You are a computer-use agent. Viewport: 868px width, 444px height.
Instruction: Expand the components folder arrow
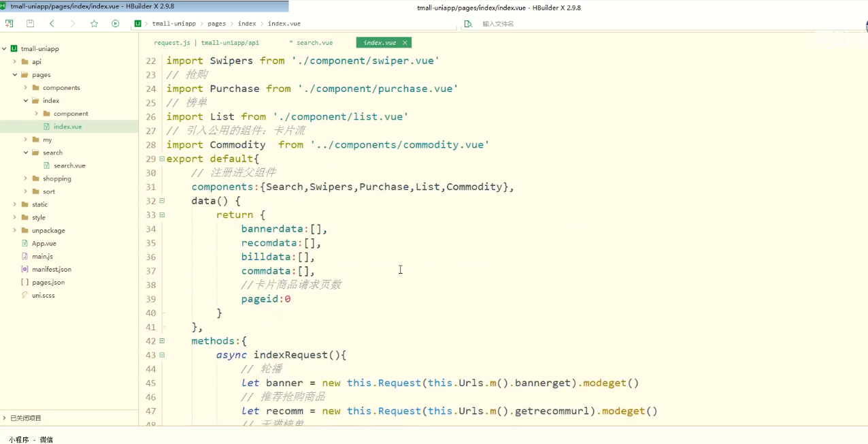tap(26, 87)
